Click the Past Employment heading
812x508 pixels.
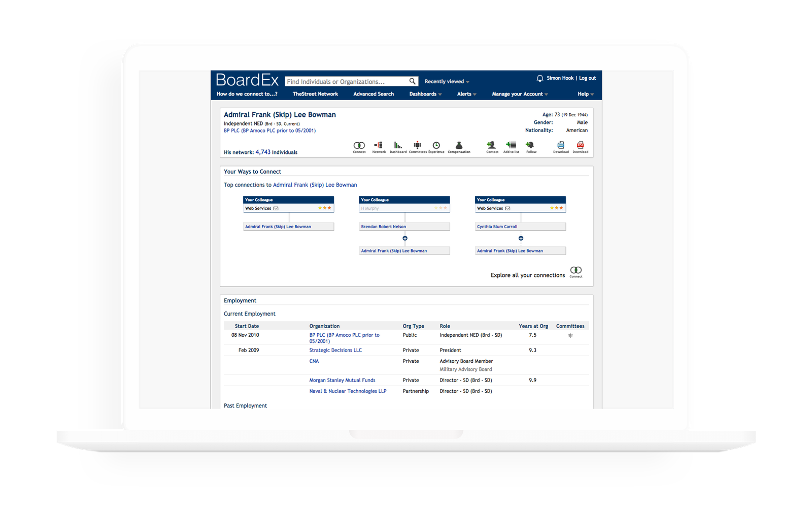point(245,406)
